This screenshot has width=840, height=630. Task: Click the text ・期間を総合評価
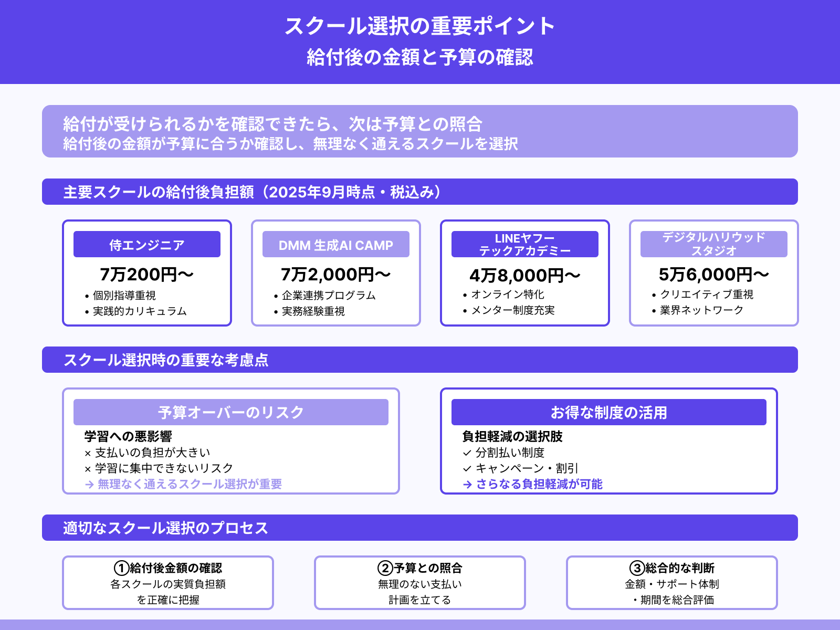coord(672,600)
